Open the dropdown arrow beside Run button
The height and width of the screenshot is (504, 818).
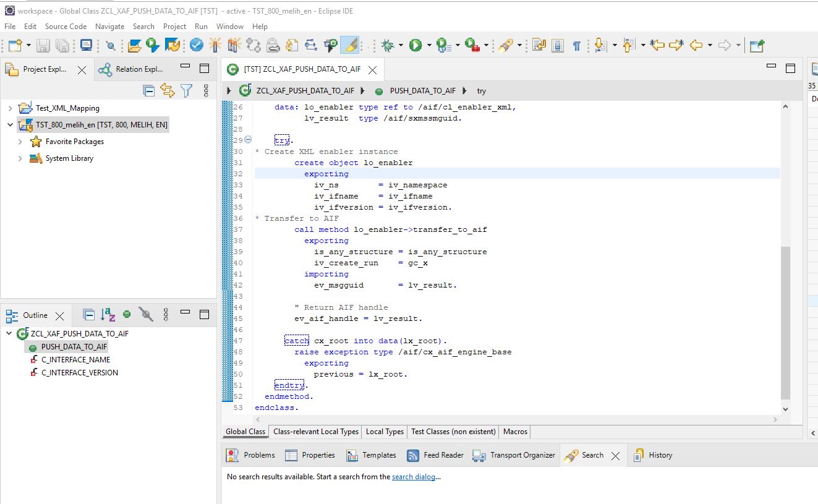tap(428, 45)
